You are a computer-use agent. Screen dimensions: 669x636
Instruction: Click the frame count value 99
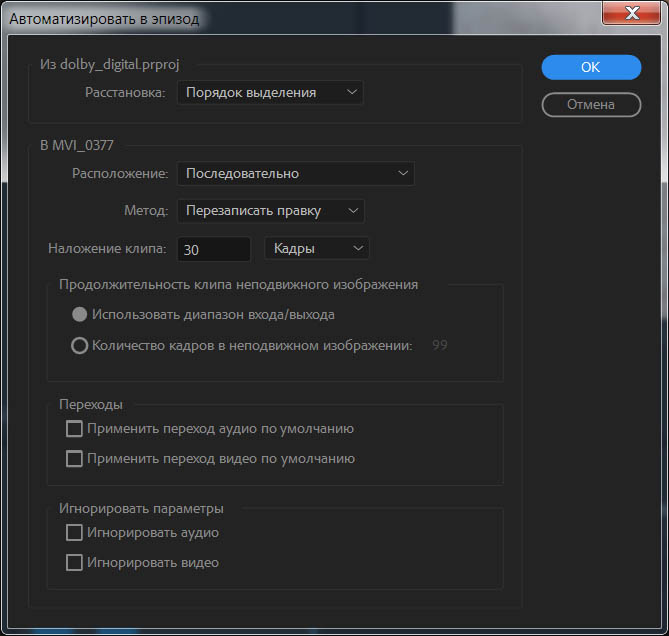440,345
